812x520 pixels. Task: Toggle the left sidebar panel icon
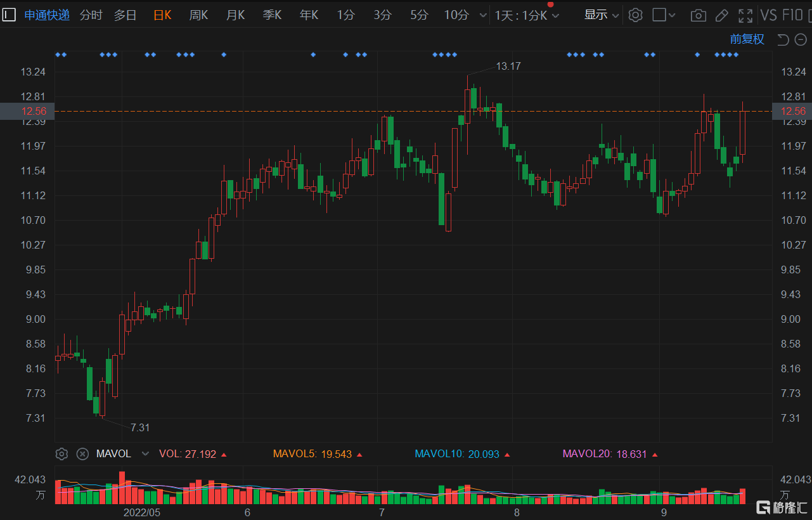(x=9, y=15)
